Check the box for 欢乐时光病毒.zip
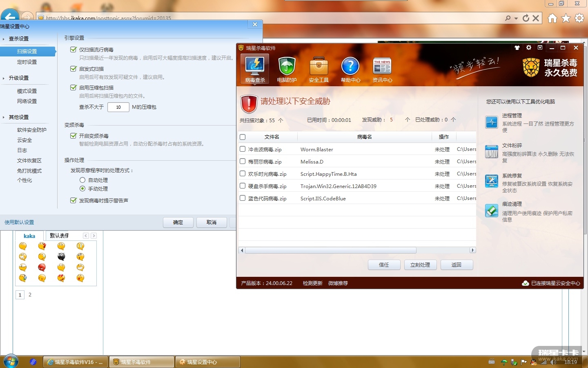The width and height of the screenshot is (588, 368). click(243, 174)
